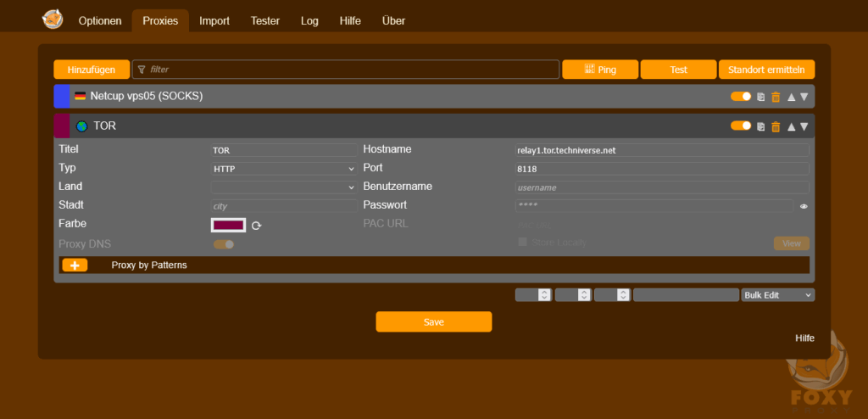Click Standort ermitteln button
This screenshot has height=419, width=868.
pyautogui.click(x=766, y=70)
